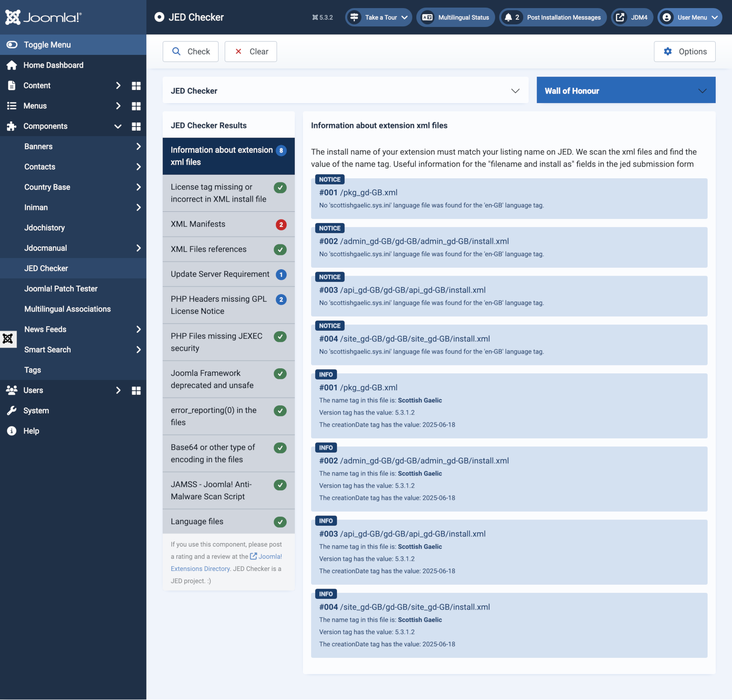Open the Content dashboard grid icon
The image size is (732, 700).
(x=136, y=85)
